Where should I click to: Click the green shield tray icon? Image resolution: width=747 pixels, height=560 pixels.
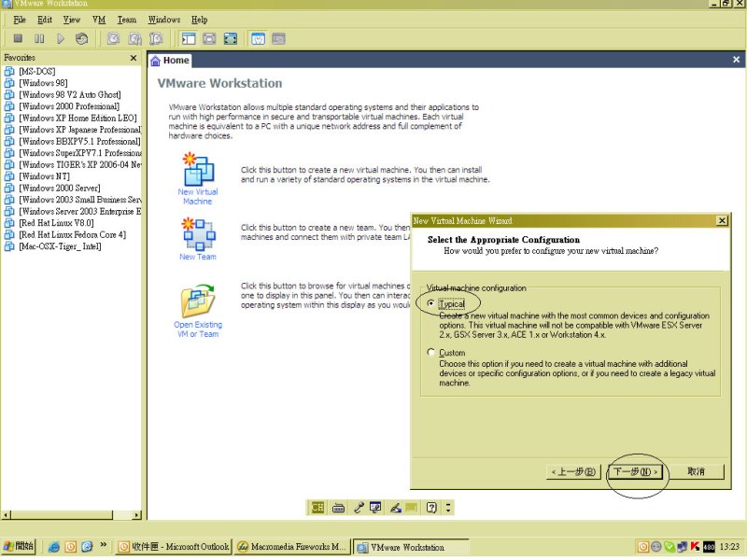tap(669, 547)
